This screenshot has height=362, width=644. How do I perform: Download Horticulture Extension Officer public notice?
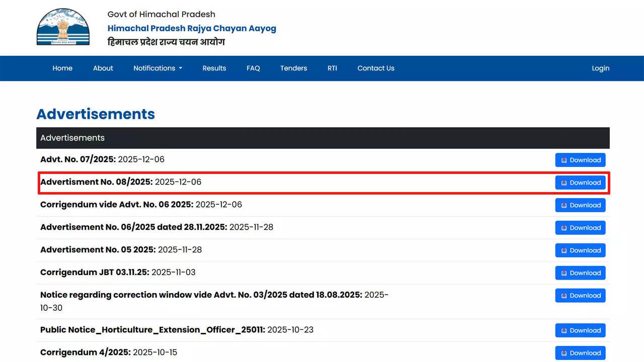click(580, 330)
